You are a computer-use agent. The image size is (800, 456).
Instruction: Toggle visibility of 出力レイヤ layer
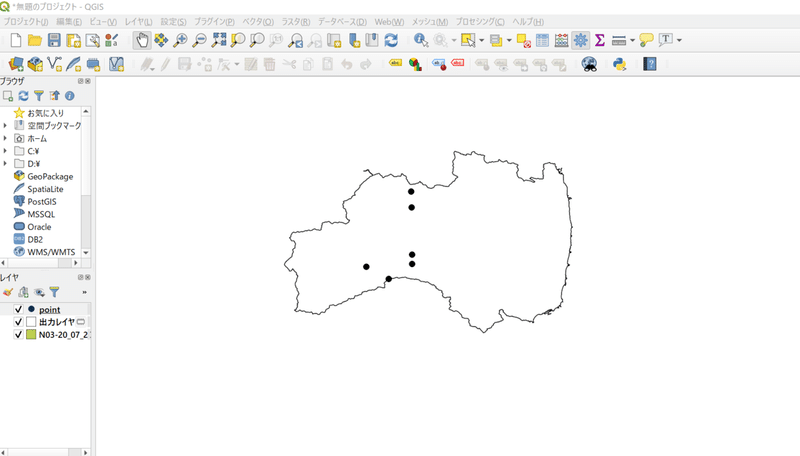(18, 322)
